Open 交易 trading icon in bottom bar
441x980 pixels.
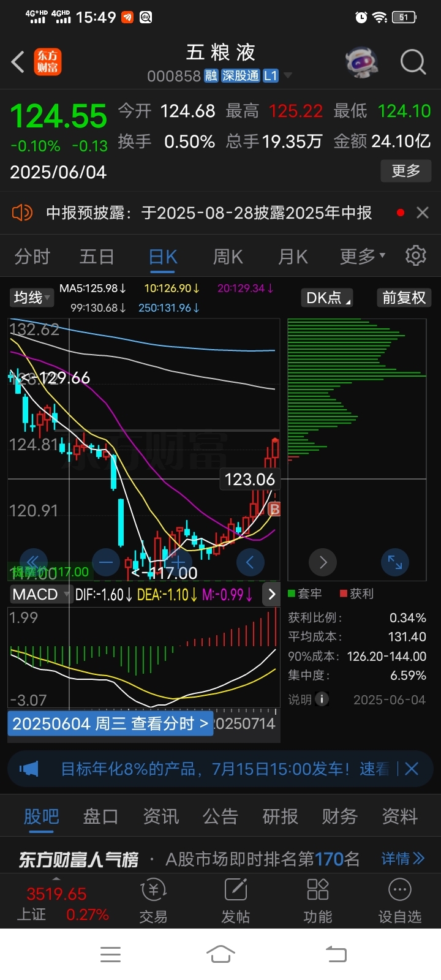pos(153,900)
